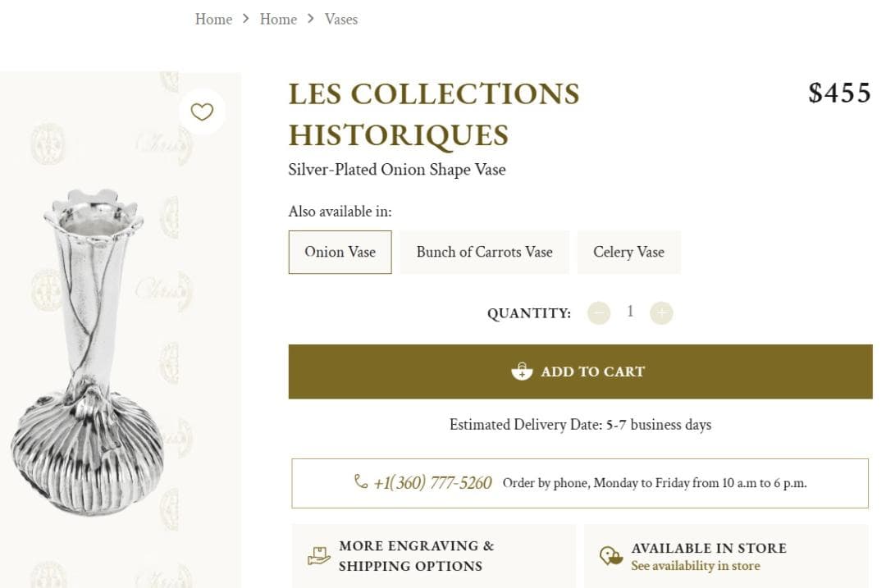
Task: Open the Vases breadcrumb category
Action: 341,19
